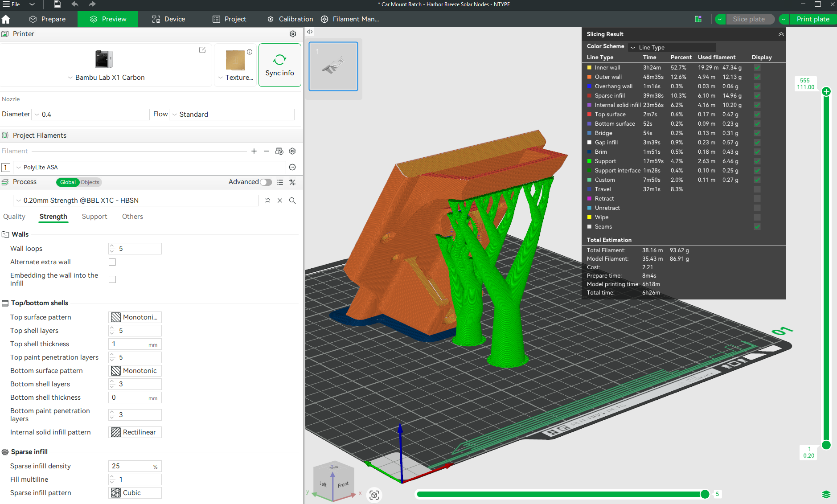Image resolution: width=837 pixels, height=504 pixels.
Task: Open nozzle Diameter dropdown
Action: [x=91, y=115]
